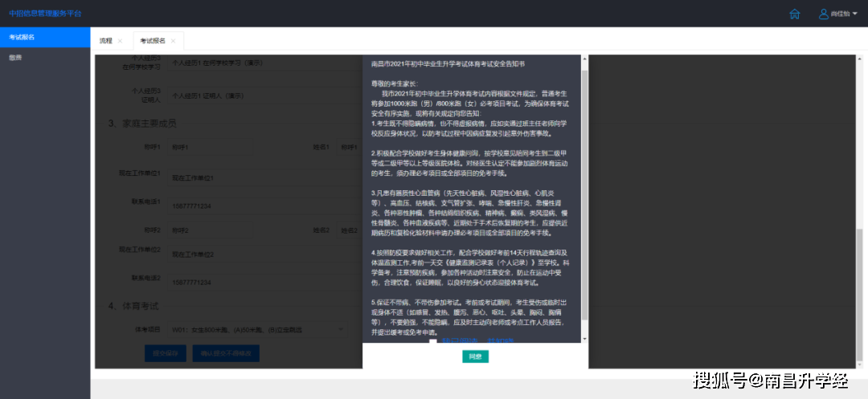Click the notice dialog scrollbar down arrow
Image resolution: width=868 pixels, height=399 pixels.
(x=584, y=339)
